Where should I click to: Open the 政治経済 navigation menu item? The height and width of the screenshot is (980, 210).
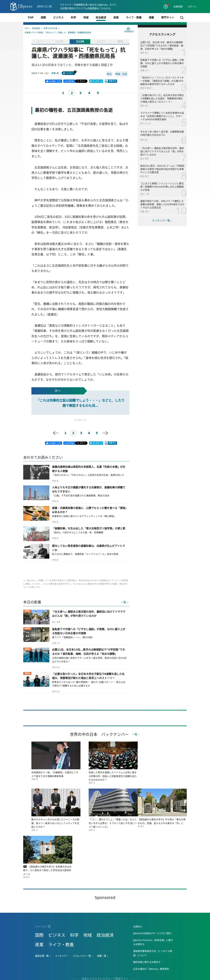pyautogui.click(x=101, y=17)
